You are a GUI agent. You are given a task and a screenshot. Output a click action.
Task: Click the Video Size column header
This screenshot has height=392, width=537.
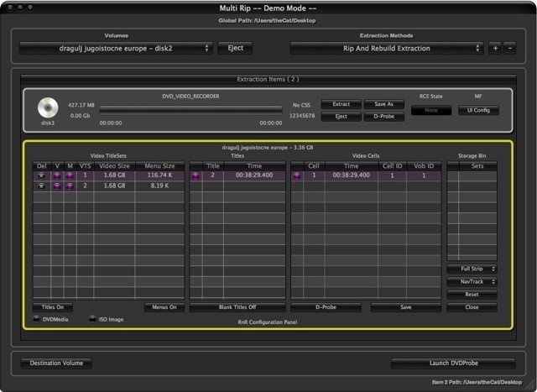pos(114,166)
